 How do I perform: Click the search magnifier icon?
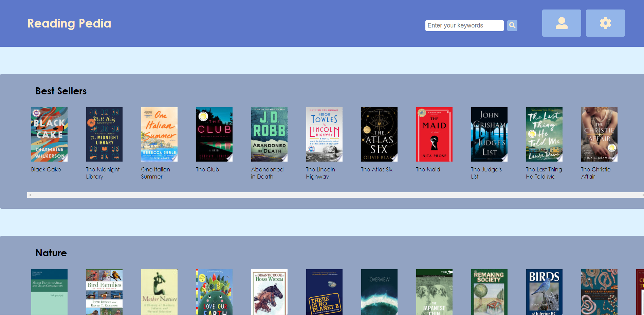pyautogui.click(x=512, y=25)
